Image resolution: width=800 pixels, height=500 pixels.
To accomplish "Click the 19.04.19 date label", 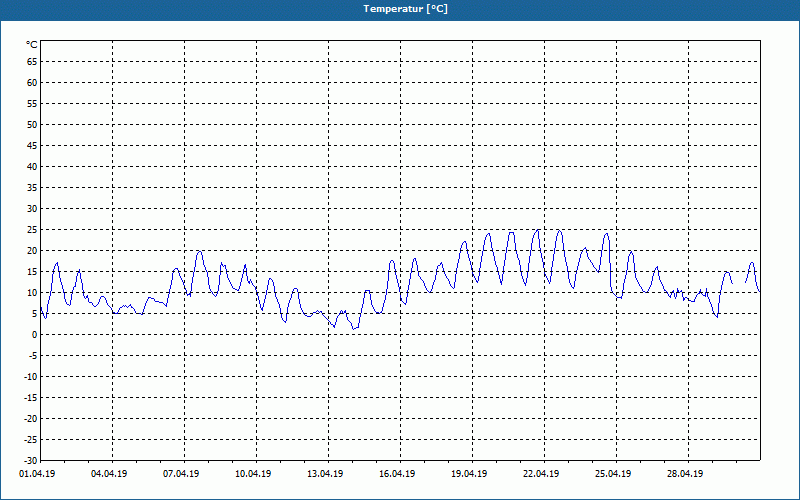I will pyautogui.click(x=469, y=473).
